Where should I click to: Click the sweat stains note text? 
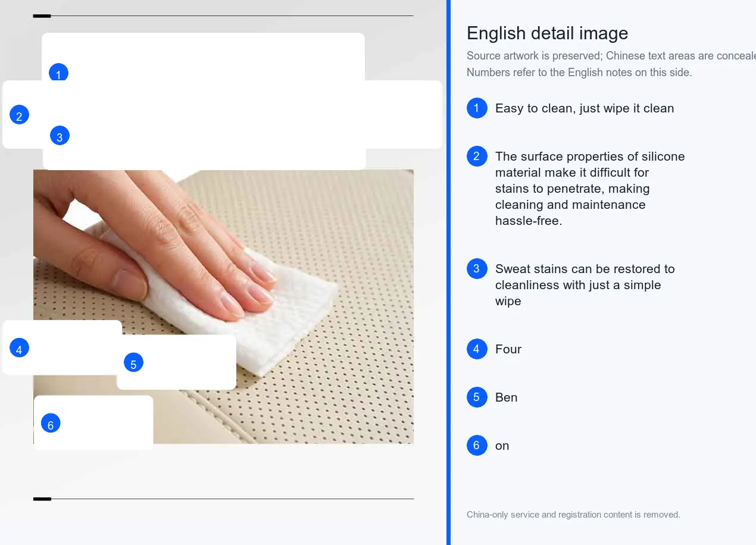pyautogui.click(x=585, y=285)
